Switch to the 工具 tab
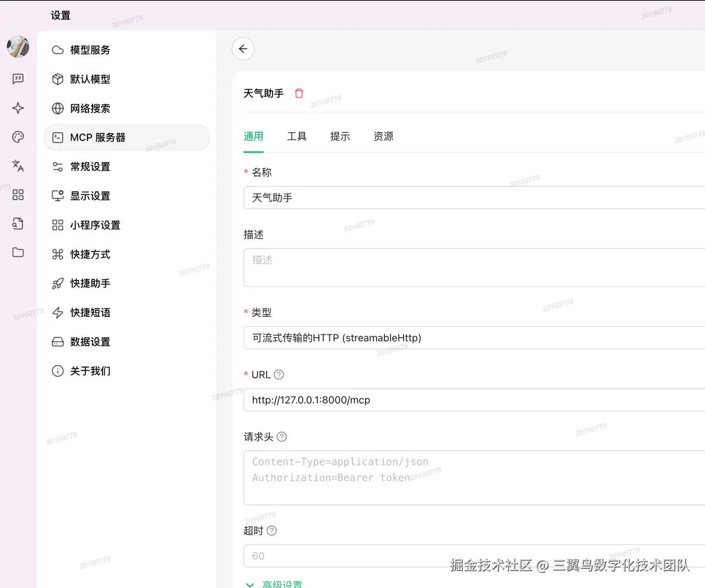The image size is (705, 588). [x=297, y=136]
